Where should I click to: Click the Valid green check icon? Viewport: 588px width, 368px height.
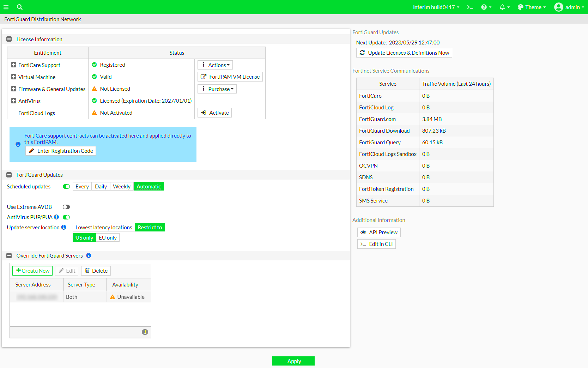tap(94, 77)
